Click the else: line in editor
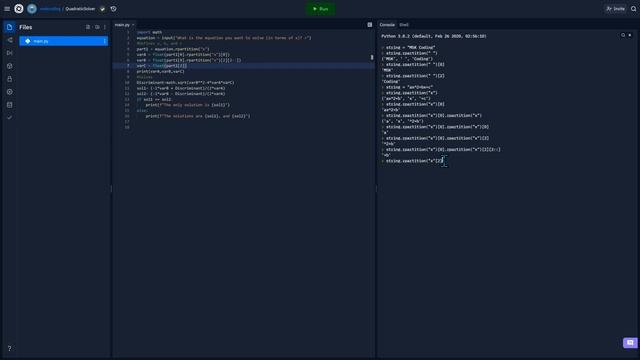This screenshot has width=640, height=360. pos(142,111)
